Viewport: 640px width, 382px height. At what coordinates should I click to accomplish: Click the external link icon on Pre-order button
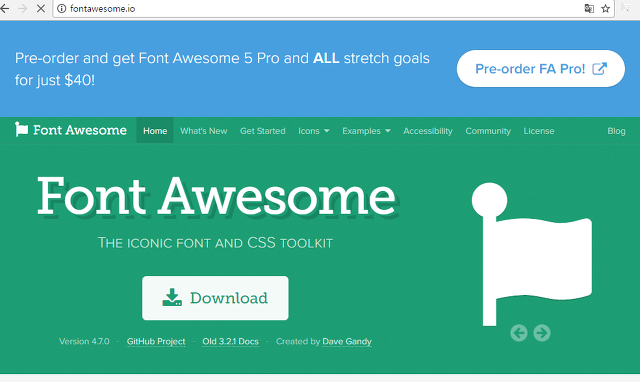click(600, 69)
